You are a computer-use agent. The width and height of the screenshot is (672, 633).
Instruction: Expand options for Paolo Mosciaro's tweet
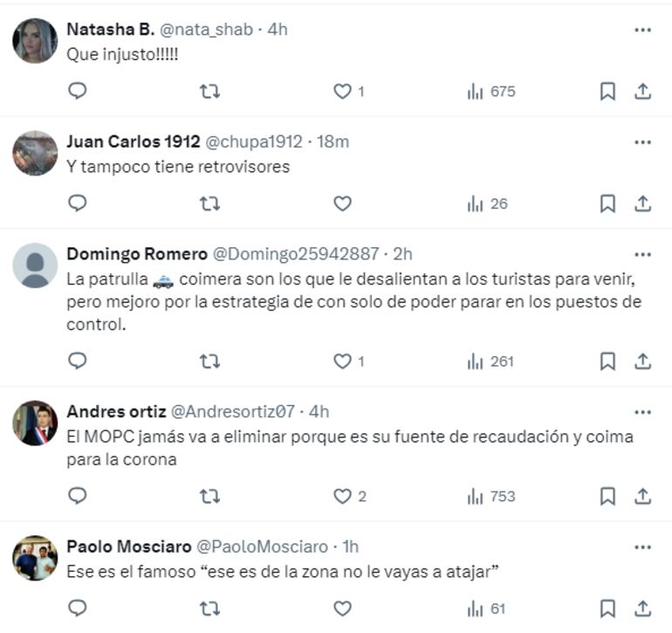pos(643,547)
